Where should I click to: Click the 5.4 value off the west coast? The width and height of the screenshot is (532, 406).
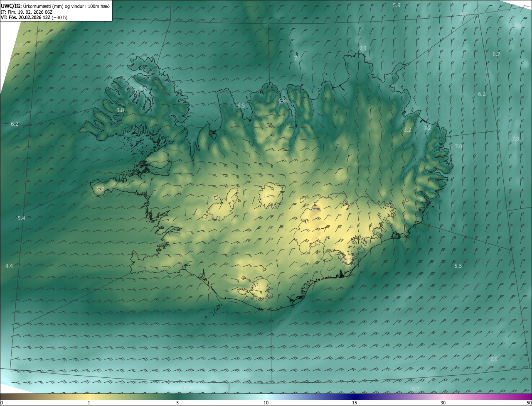(21, 218)
